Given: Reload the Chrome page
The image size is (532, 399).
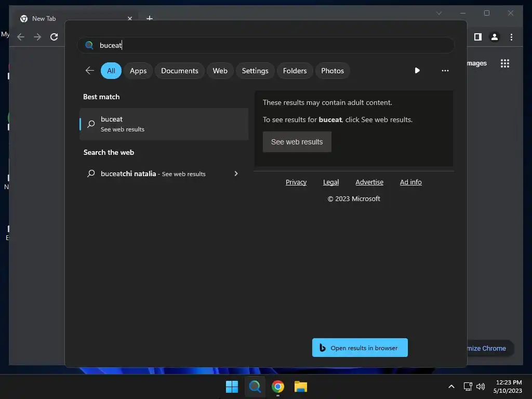Looking at the screenshot, I should click(x=54, y=37).
